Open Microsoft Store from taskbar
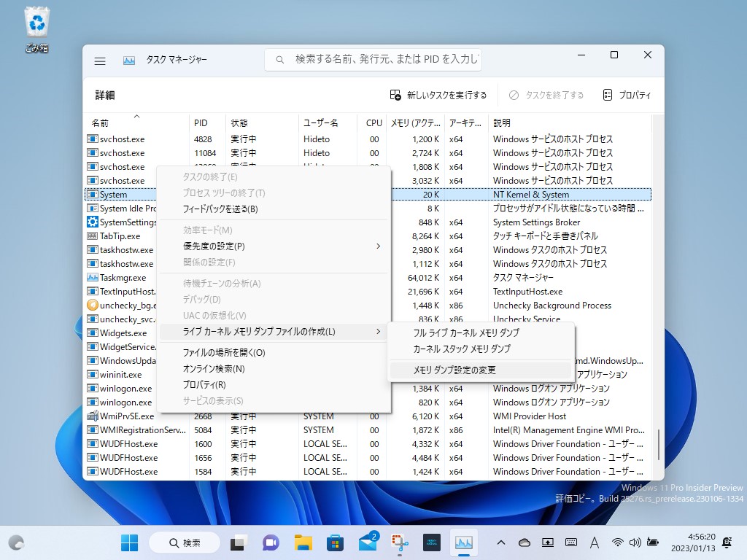This screenshot has width=747, height=560. point(336,542)
